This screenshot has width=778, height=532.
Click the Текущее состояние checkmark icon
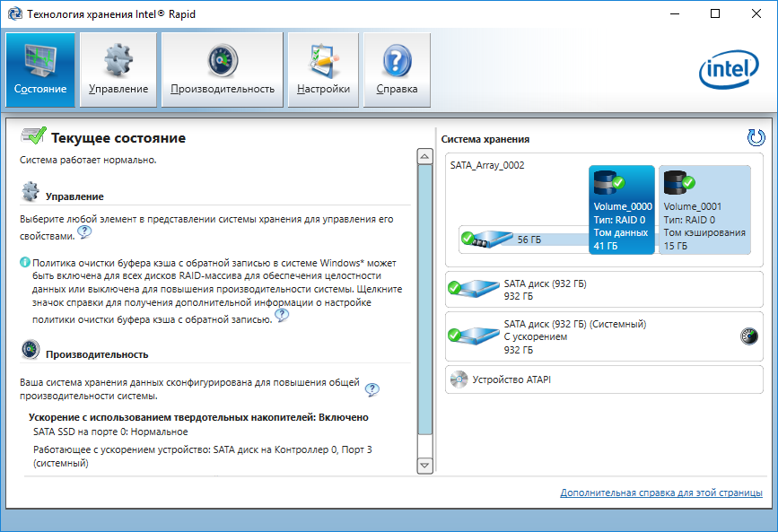coord(33,135)
